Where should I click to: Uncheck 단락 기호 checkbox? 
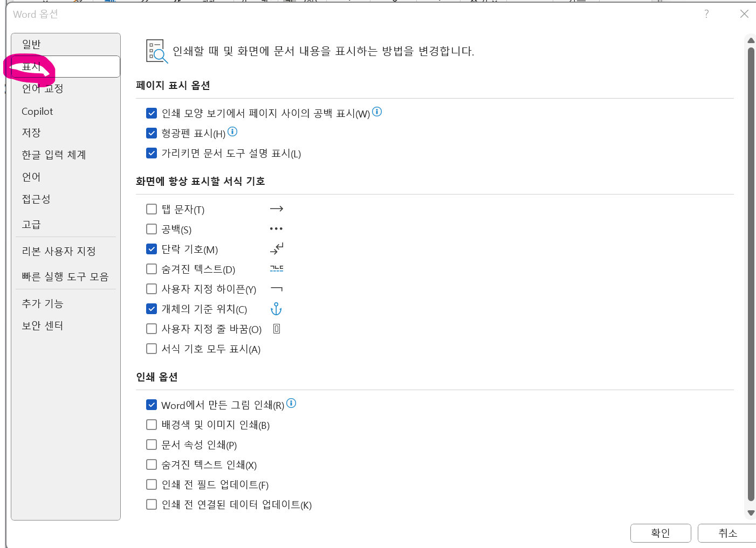click(x=152, y=249)
